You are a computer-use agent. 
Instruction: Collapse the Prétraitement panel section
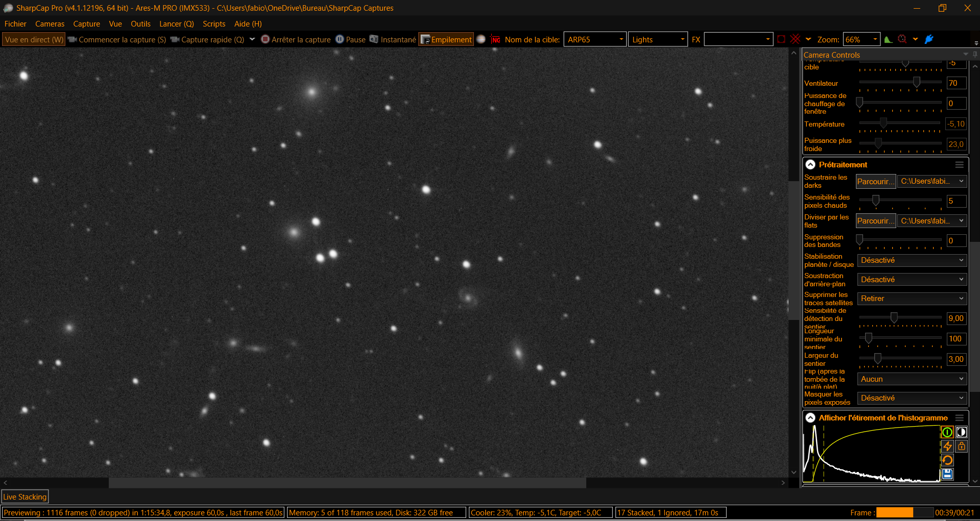pyautogui.click(x=810, y=165)
